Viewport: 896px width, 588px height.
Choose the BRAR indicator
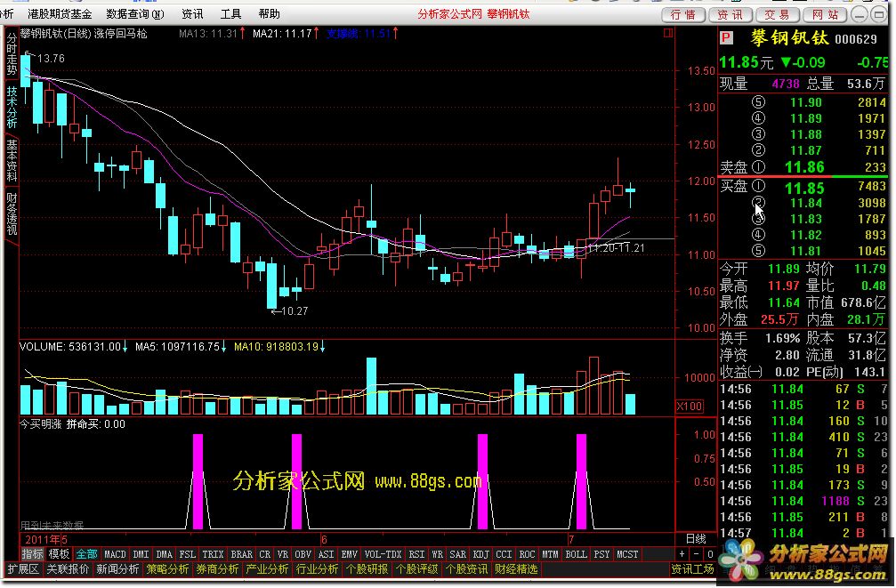point(241,553)
